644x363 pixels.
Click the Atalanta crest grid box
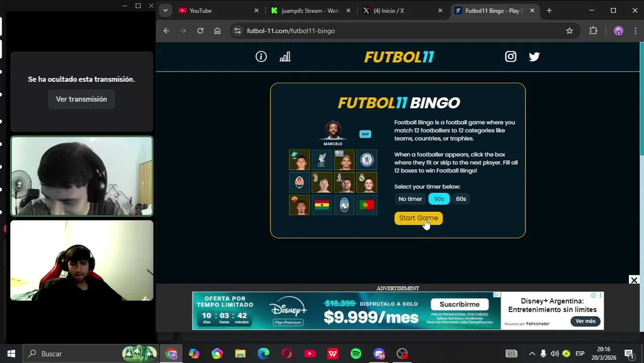[x=344, y=205]
